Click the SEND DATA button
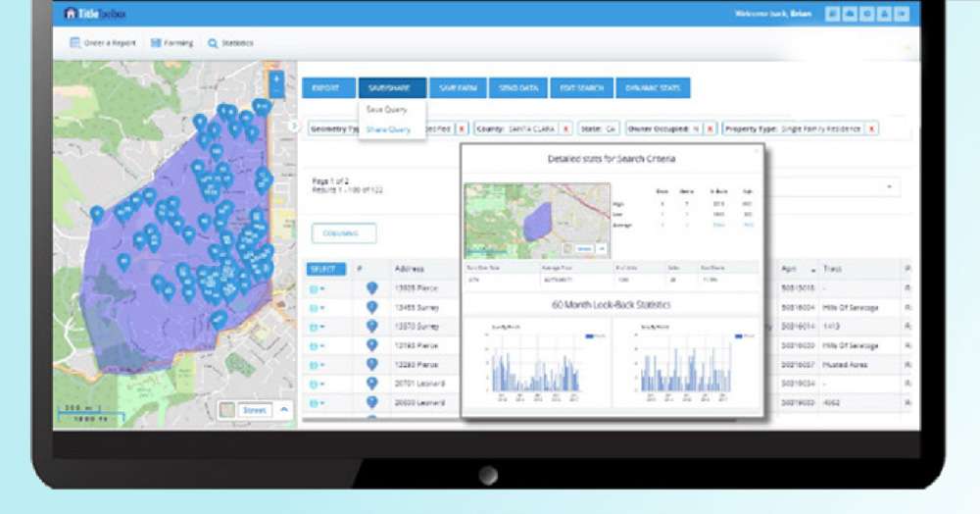 point(518,88)
